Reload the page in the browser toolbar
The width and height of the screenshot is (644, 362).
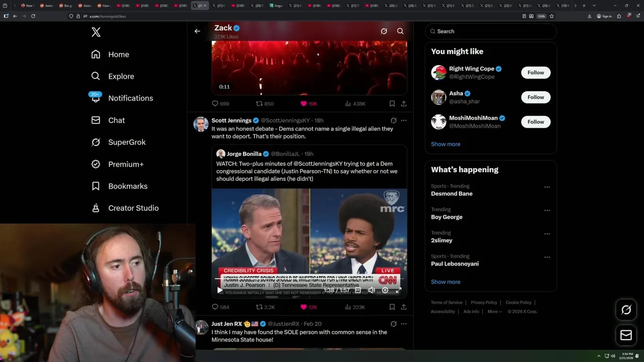tap(33, 16)
